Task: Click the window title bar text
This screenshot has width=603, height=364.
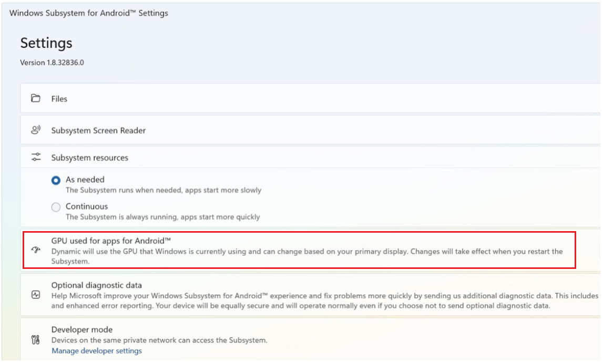Action: (x=89, y=13)
